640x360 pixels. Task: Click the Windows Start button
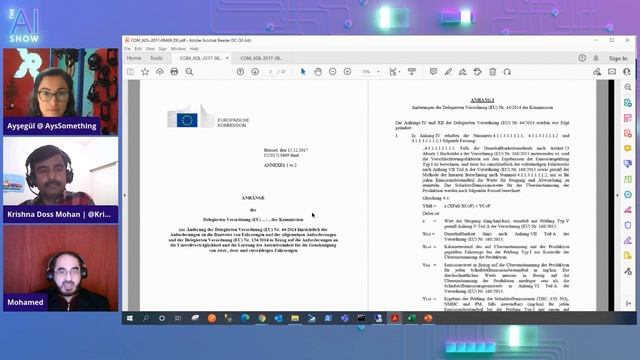[130, 318]
